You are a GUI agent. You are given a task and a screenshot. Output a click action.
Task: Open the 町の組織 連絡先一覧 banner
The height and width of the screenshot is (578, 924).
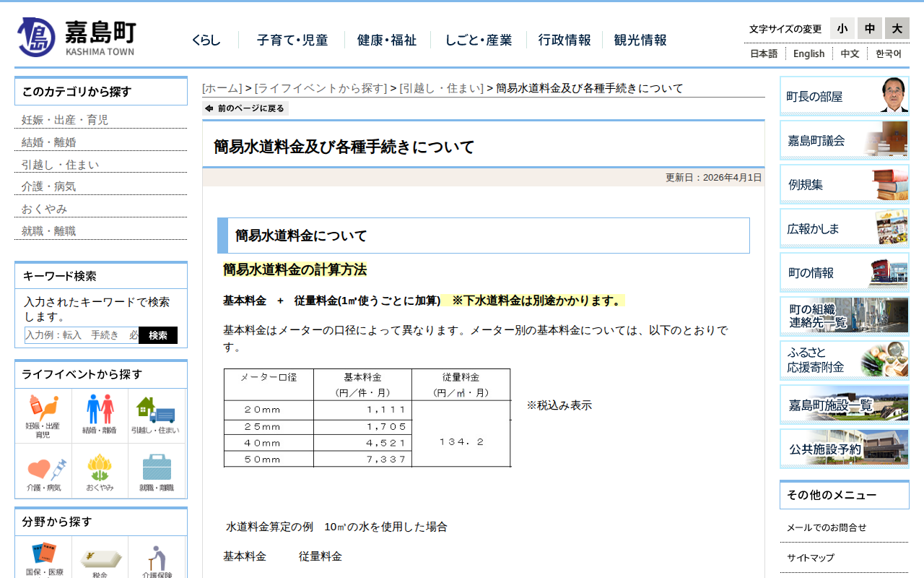(845, 316)
